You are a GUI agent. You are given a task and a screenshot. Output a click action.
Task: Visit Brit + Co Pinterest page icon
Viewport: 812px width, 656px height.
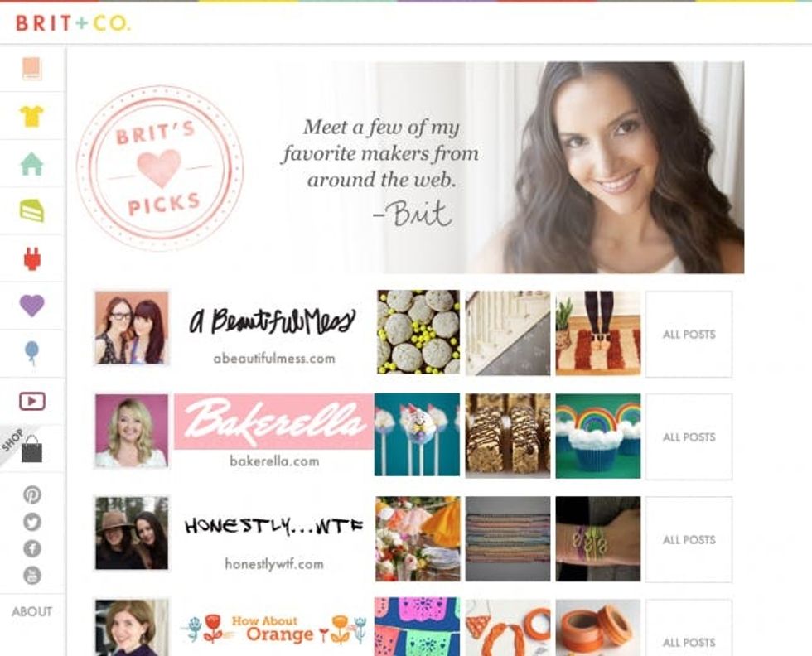32,495
